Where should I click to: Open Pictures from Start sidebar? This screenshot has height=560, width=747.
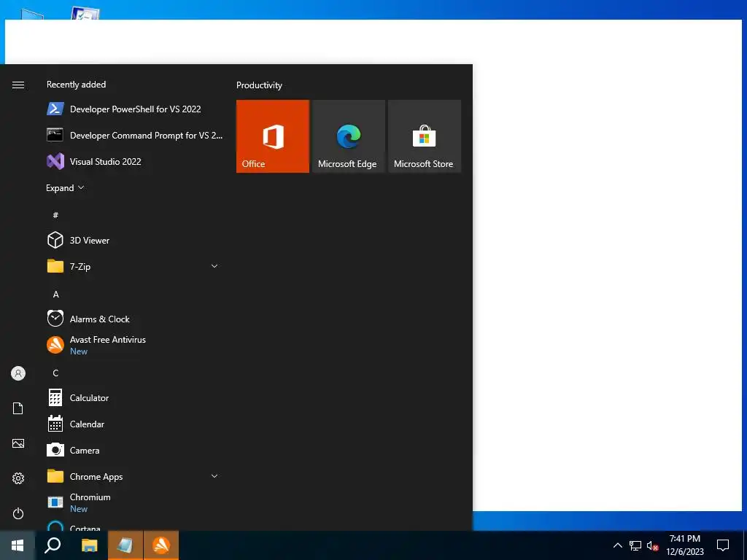point(18,443)
